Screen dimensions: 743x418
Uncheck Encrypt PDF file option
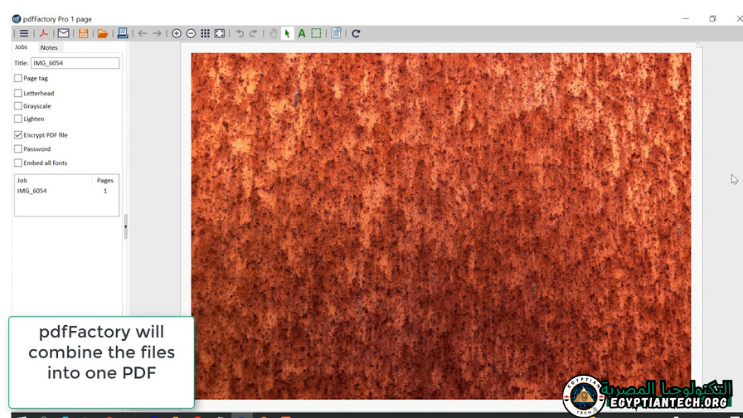(18, 135)
